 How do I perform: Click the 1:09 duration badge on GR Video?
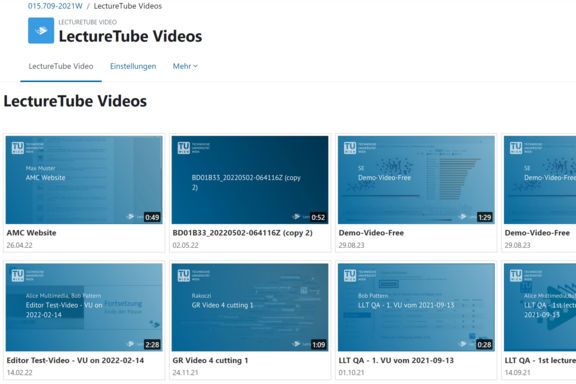pyautogui.click(x=318, y=345)
